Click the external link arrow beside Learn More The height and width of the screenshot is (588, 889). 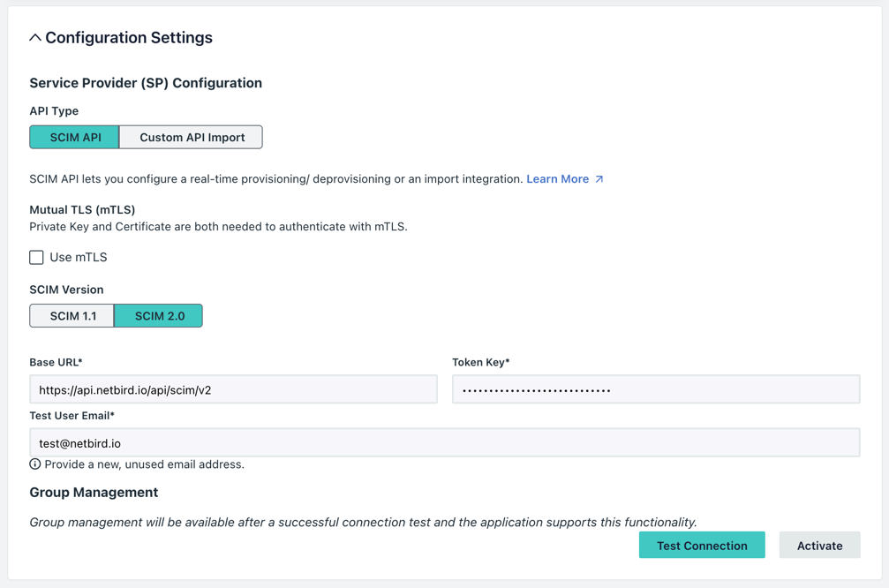click(599, 178)
